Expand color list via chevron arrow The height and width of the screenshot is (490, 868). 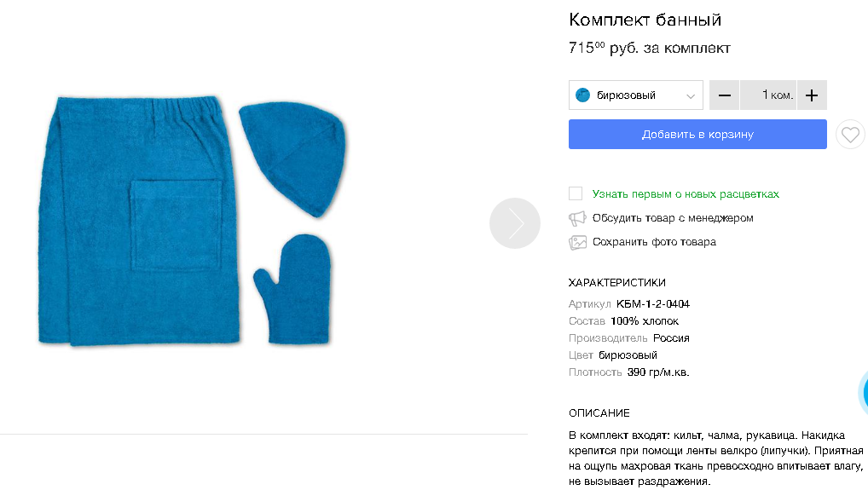(691, 96)
